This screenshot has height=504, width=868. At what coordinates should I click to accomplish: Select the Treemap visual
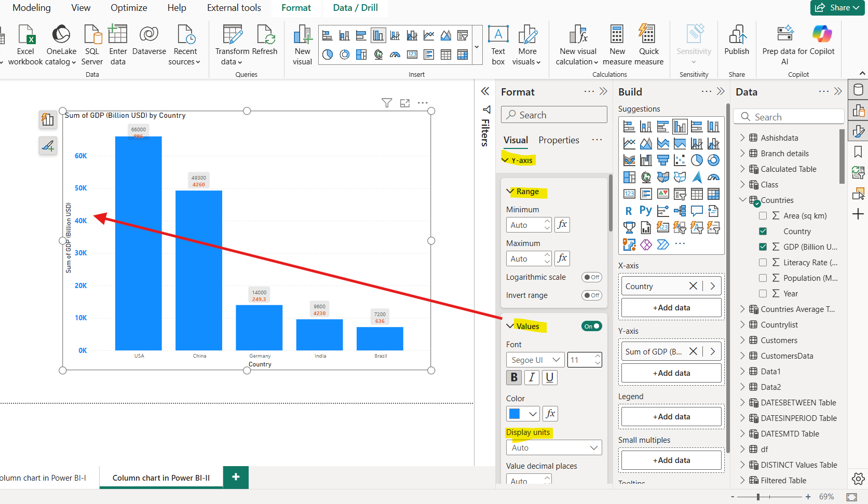point(629,177)
